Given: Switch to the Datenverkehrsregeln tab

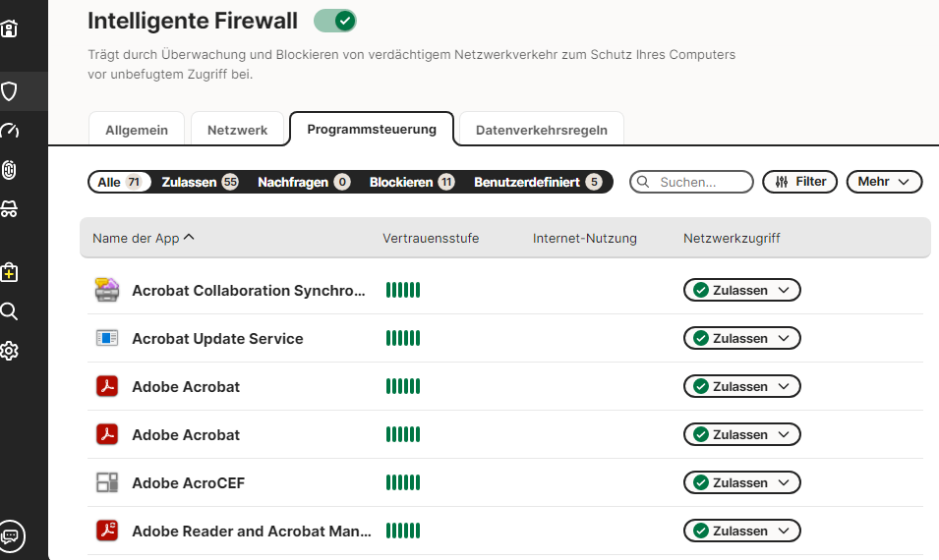Looking at the screenshot, I should point(541,130).
